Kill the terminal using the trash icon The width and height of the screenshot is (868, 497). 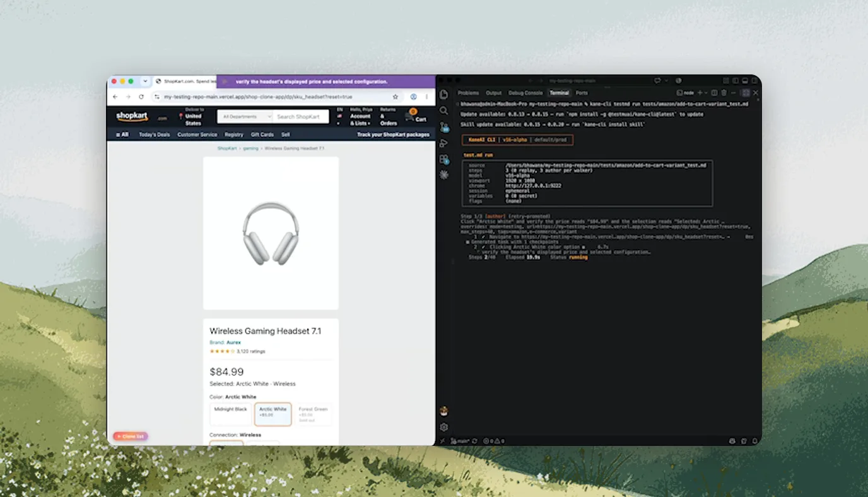(724, 93)
